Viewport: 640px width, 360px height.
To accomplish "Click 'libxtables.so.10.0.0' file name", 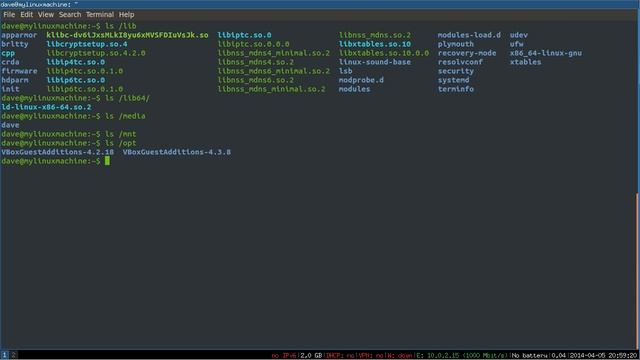I will coord(384,53).
